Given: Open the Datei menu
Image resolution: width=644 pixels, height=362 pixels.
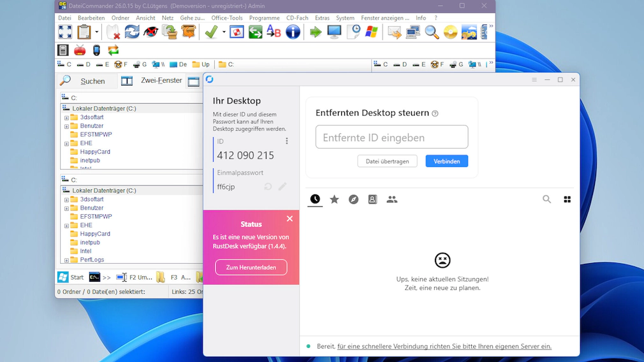Looking at the screenshot, I should [x=64, y=18].
